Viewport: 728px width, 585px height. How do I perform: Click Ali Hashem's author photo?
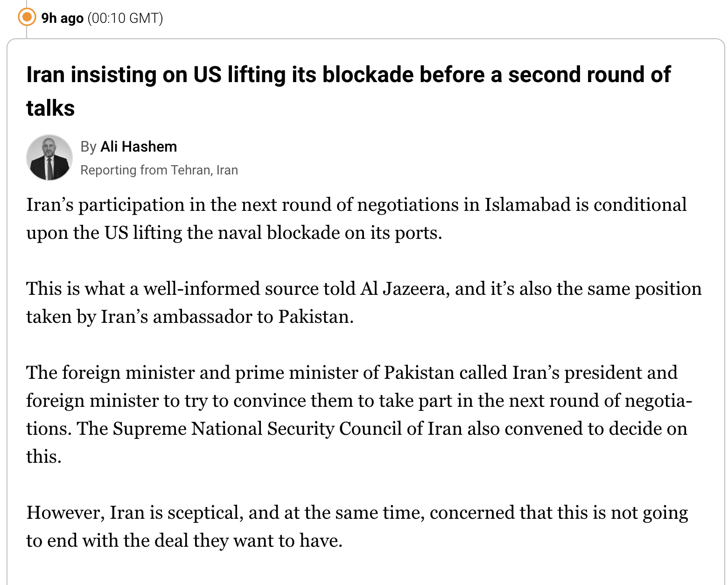coord(49,158)
